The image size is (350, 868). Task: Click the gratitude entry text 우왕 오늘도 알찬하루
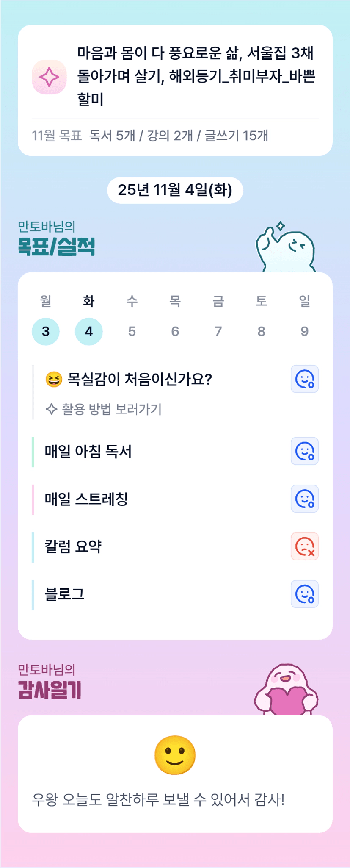tap(158, 800)
